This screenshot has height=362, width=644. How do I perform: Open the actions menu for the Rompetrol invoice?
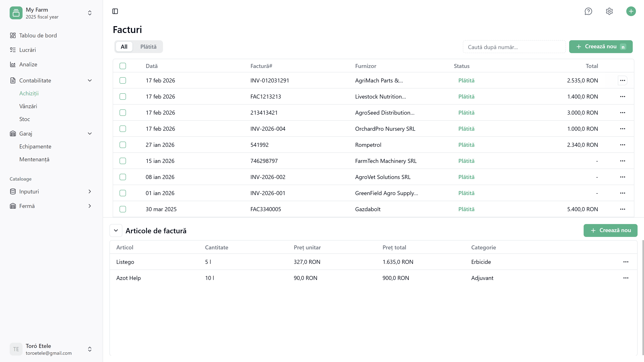(x=623, y=145)
